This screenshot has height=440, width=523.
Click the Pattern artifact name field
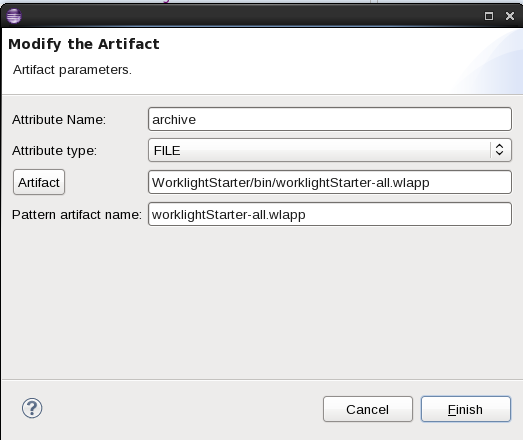[330, 214]
